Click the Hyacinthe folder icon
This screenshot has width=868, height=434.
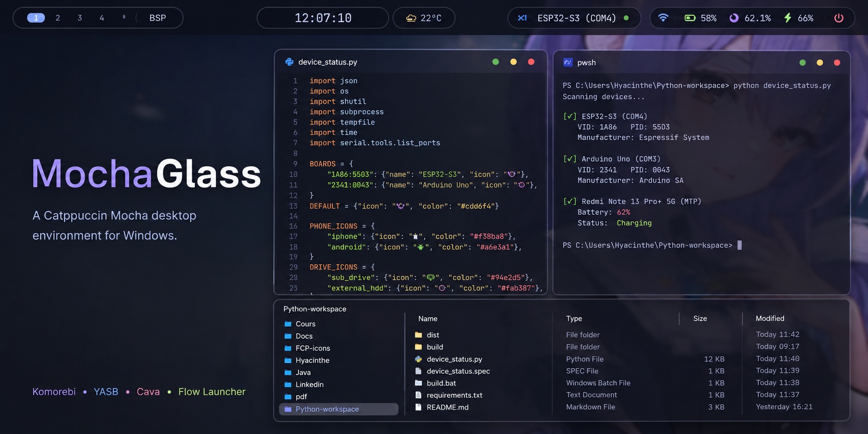[288, 361]
